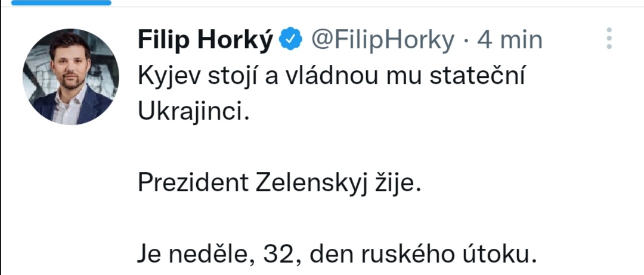Screen dimensions: 644x275
Task: Select the active blue-underlined tab at top
Action: [x=61, y=3]
